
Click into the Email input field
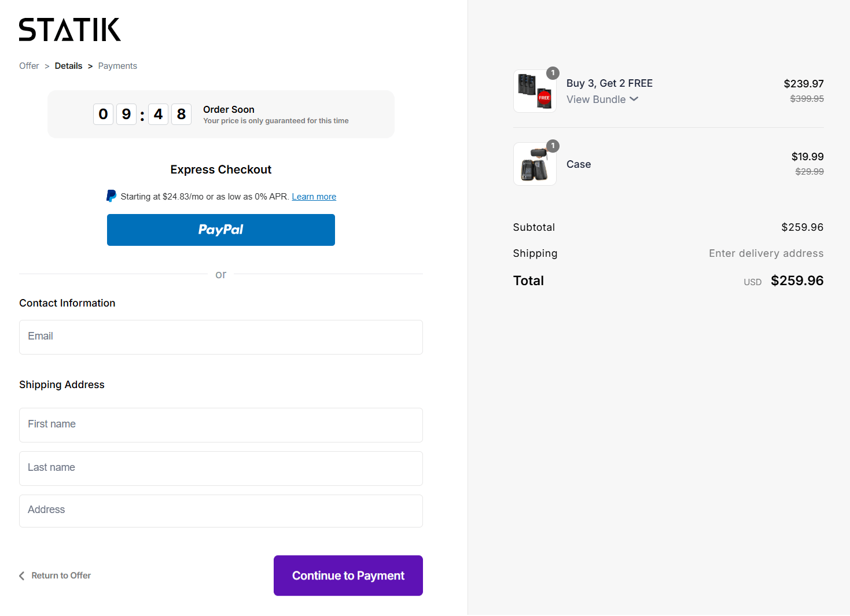pos(220,337)
